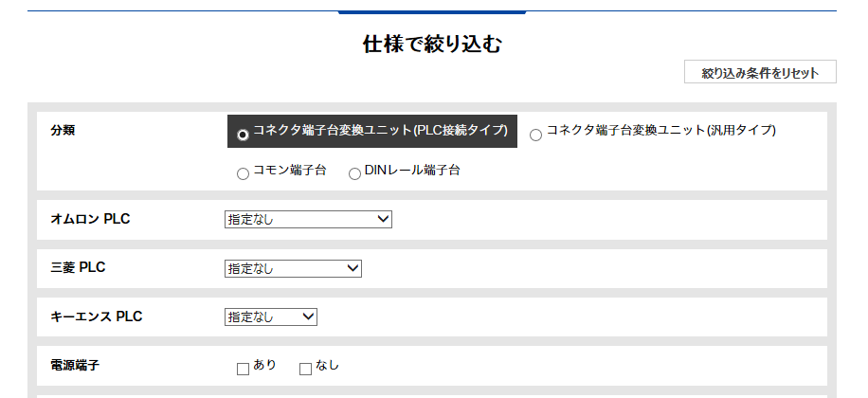868x398 pixels.
Task: Click the キーエンス PLC dropdown chevron
Action: (x=309, y=317)
